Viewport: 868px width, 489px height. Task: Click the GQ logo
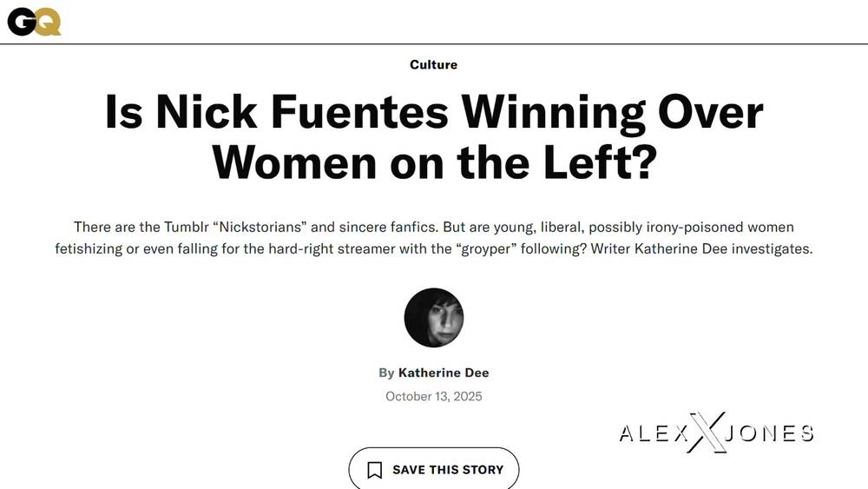[35, 21]
